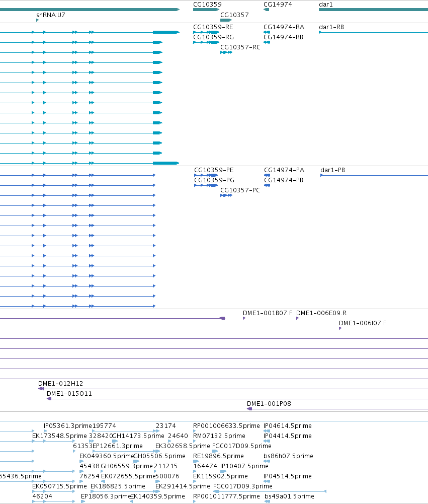428x504 pixels.
Task: Click the EK049360.5prime EST label
Action: (107, 456)
